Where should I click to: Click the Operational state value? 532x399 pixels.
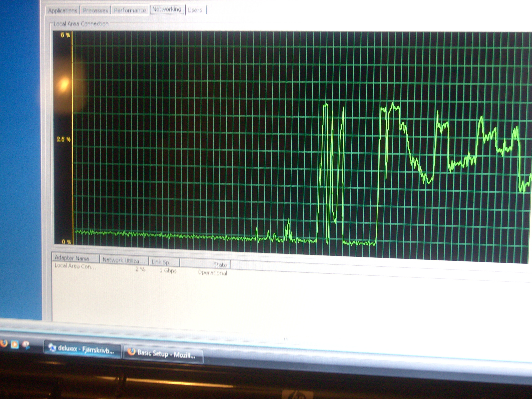(x=212, y=272)
